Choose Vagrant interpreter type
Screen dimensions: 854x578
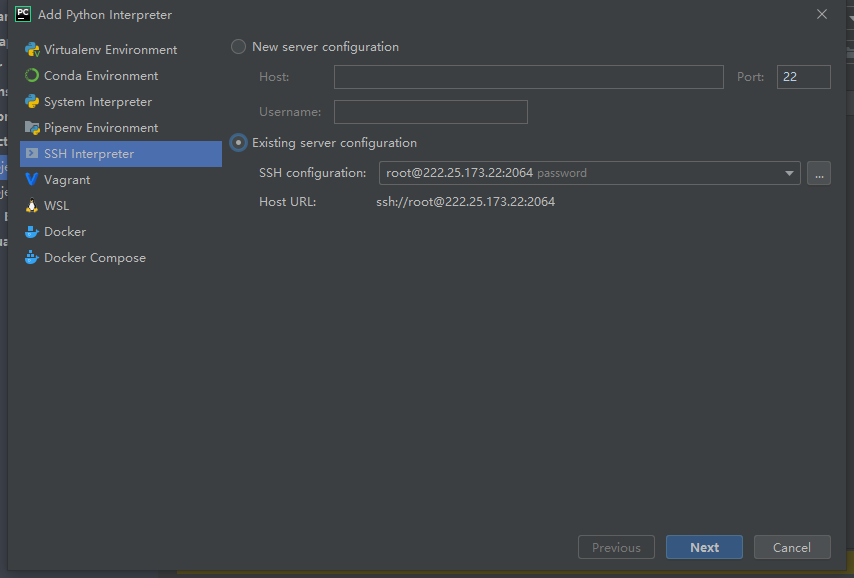tap(121, 180)
